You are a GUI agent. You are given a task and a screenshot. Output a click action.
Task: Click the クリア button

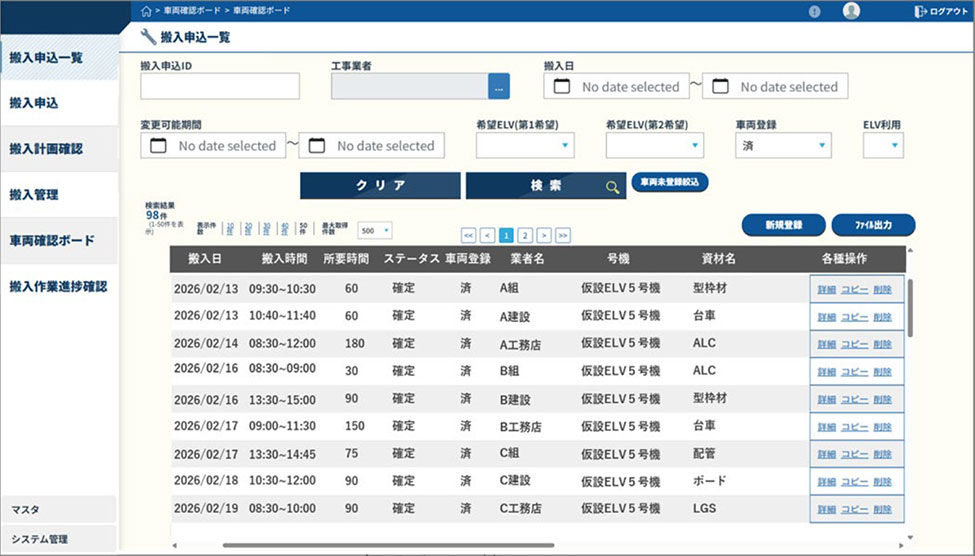click(381, 186)
